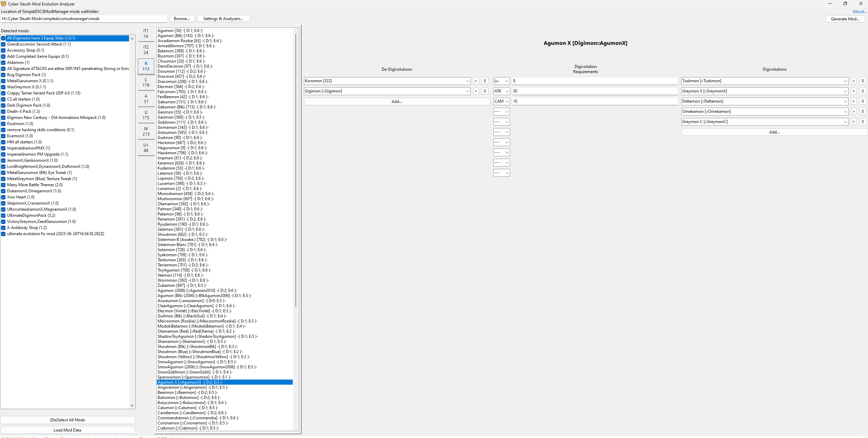Click Add... under De-Digivolutions
This screenshot has width=868, height=438.
tap(397, 102)
